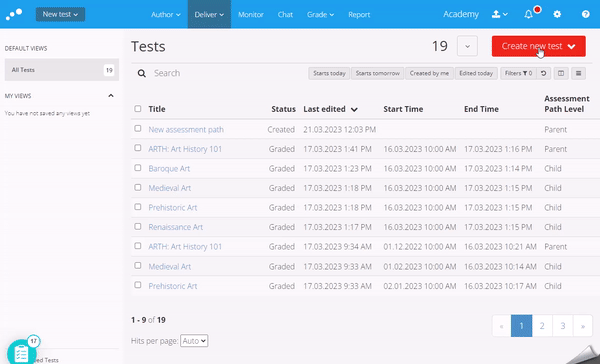The height and width of the screenshot is (364, 600).
Task: Open the Author menu
Action: pos(165,15)
